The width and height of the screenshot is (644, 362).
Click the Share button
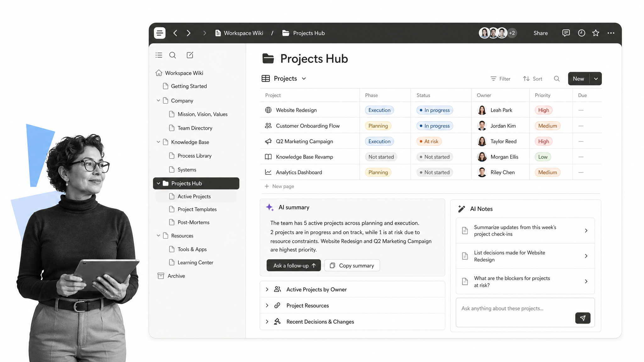pyautogui.click(x=541, y=33)
